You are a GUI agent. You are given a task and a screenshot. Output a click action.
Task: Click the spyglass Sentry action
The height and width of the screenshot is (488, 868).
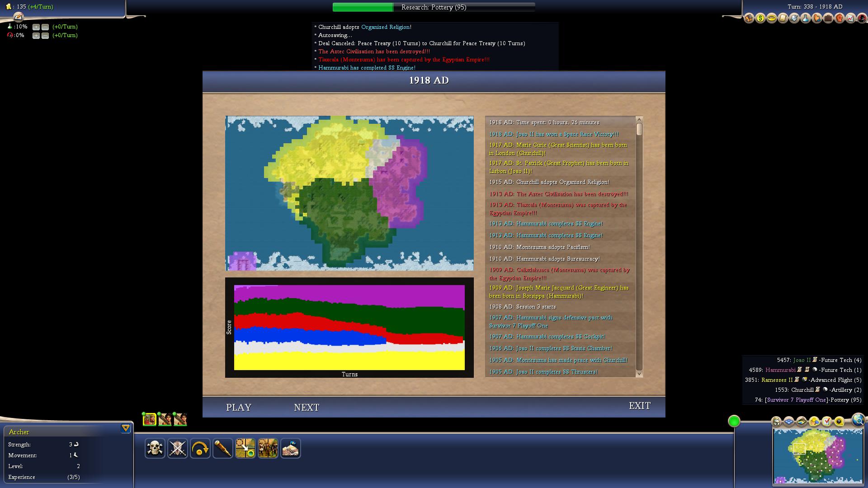tap(223, 448)
